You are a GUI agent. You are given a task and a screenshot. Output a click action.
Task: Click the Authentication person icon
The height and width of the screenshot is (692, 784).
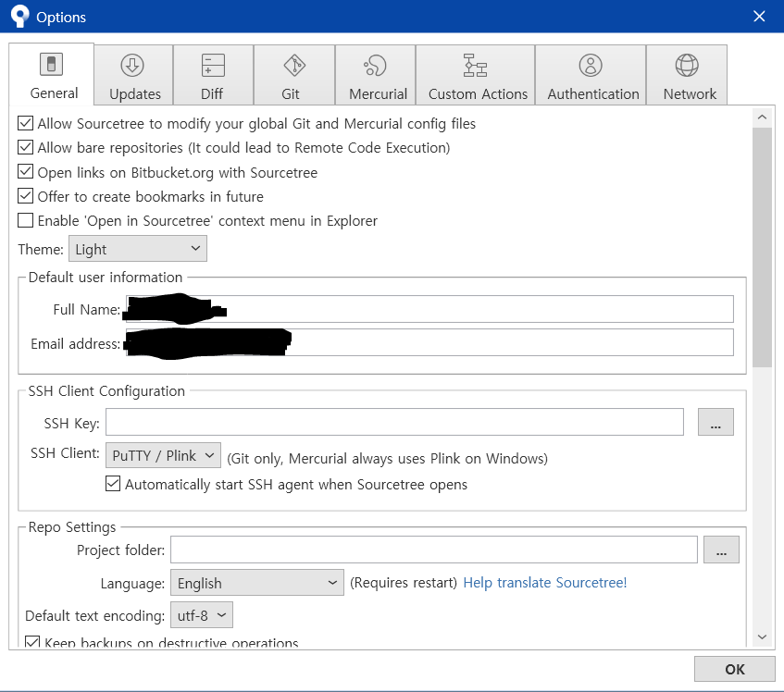click(x=591, y=66)
